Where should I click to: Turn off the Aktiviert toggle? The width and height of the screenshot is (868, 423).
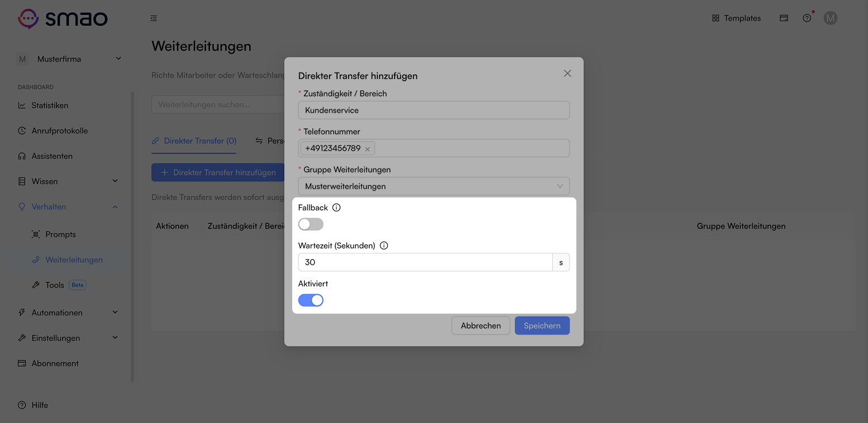coord(311,300)
